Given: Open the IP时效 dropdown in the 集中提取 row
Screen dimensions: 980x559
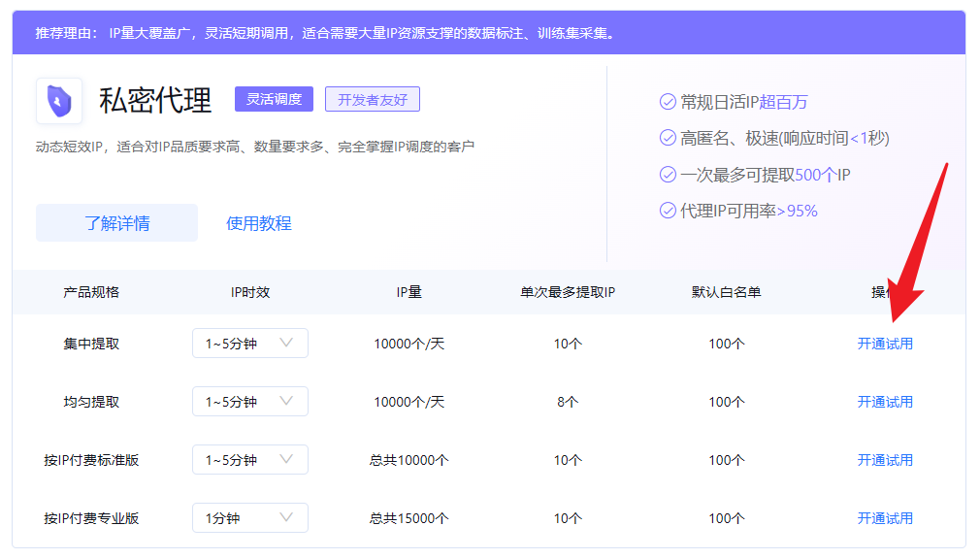Looking at the screenshot, I should pyautogui.click(x=250, y=343).
